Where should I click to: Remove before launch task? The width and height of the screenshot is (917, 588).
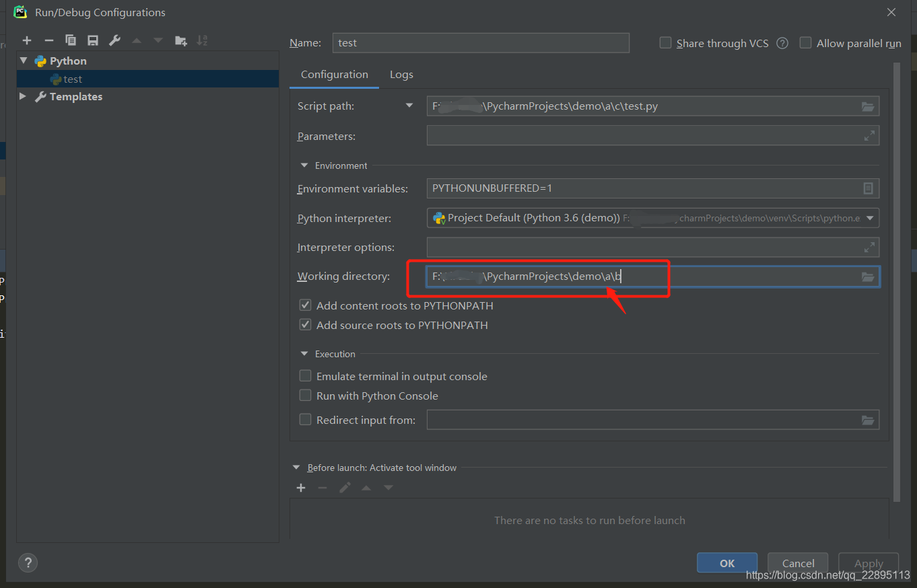pyautogui.click(x=322, y=488)
